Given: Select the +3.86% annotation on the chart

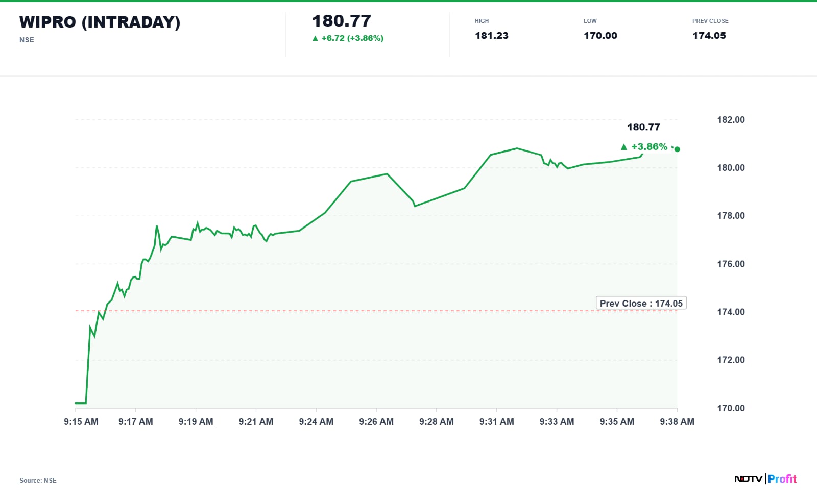Looking at the screenshot, I should (650, 147).
